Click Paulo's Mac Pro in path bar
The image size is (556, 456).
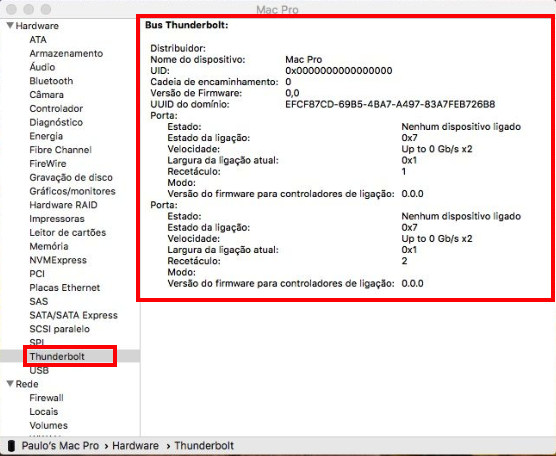(60, 446)
